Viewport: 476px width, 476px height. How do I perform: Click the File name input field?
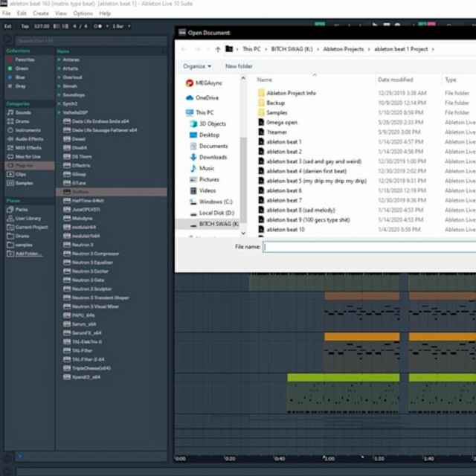point(369,247)
